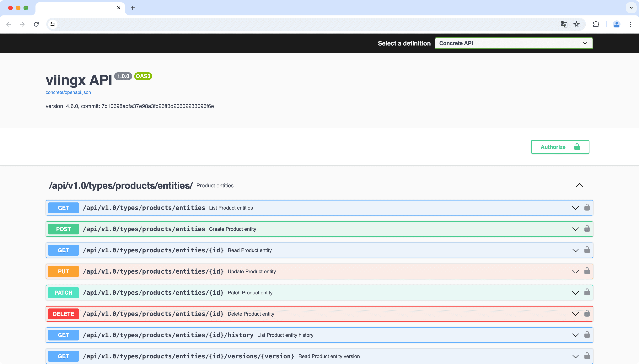Image resolution: width=639 pixels, height=364 pixels.
Task: Expand the GET List Product entities chevron
Action: [575, 208]
